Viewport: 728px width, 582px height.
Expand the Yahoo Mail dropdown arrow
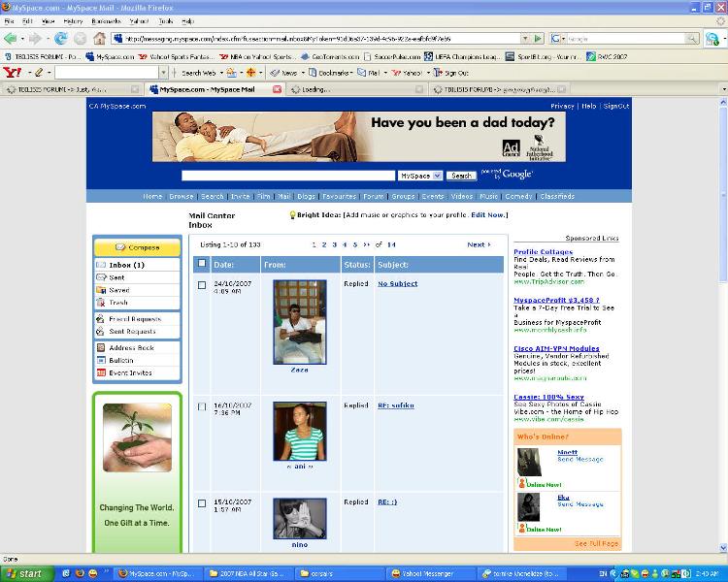coord(385,73)
